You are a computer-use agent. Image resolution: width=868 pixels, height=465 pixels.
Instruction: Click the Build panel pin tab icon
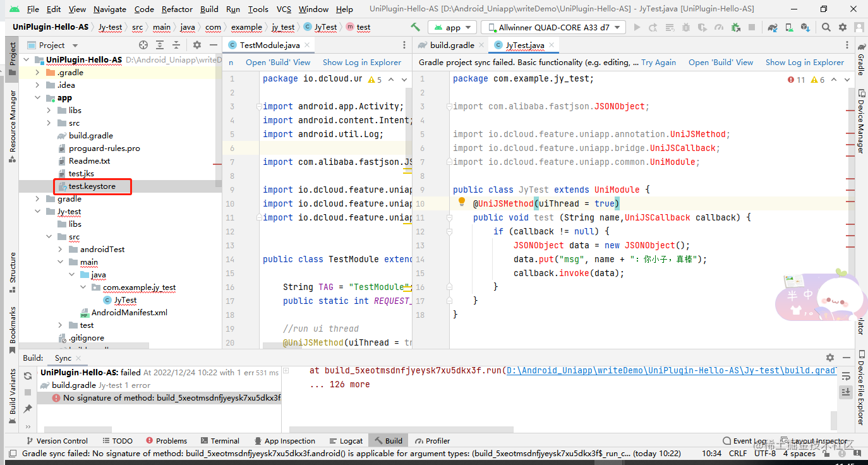tap(28, 409)
